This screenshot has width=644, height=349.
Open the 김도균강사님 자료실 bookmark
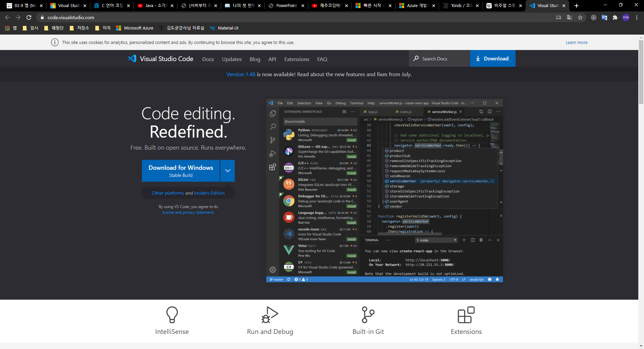(x=182, y=28)
